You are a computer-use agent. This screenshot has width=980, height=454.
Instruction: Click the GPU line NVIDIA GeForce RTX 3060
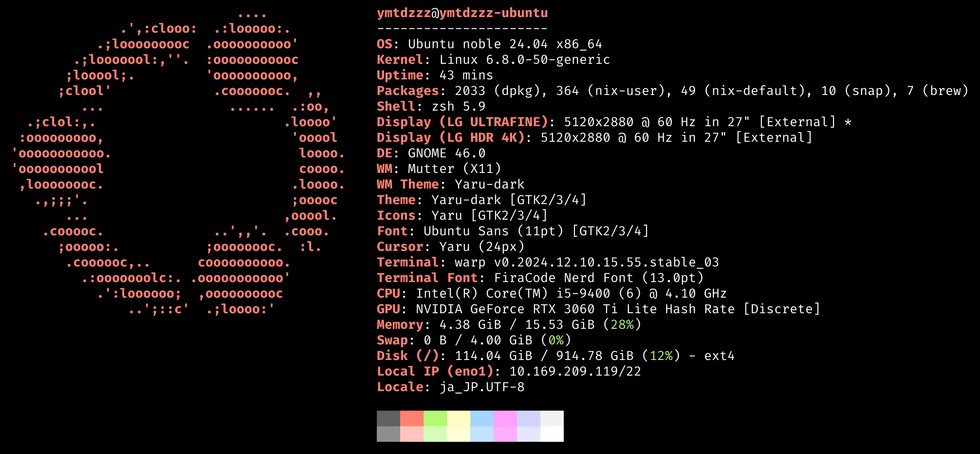coord(598,309)
